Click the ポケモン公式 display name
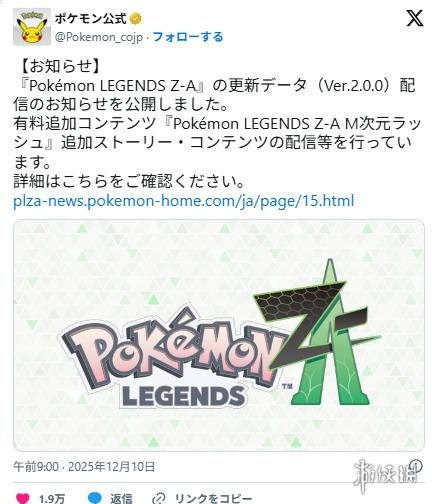This screenshot has width=432, height=504. 91,19
